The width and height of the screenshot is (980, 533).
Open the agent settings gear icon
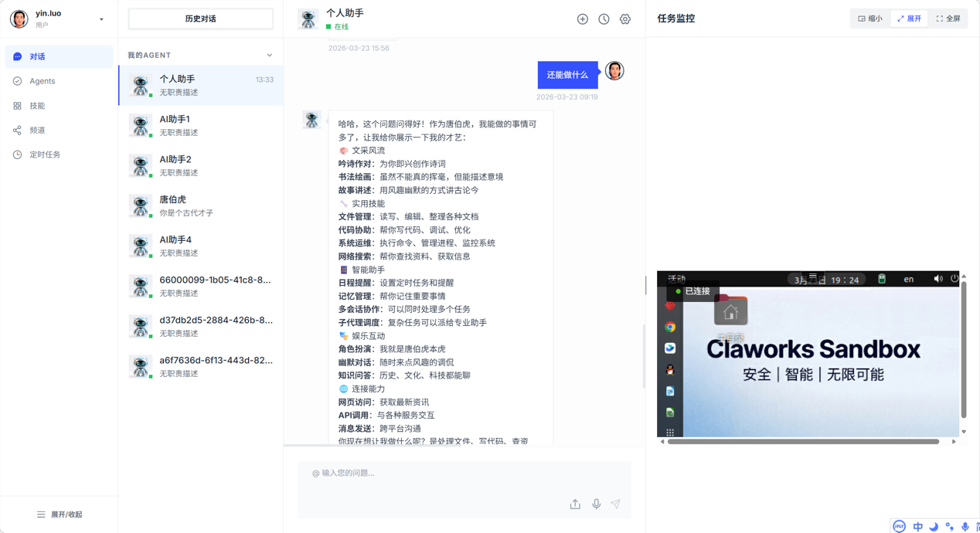pos(624,19)
